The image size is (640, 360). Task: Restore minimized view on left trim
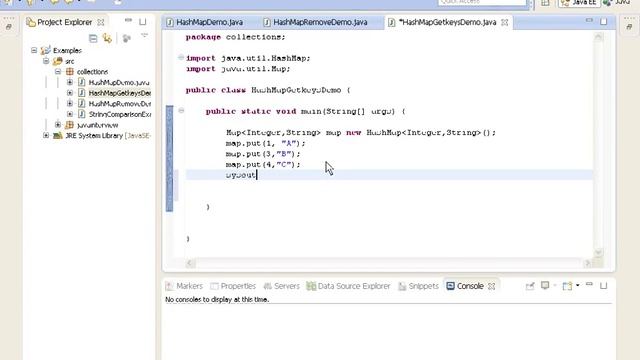(9, 27)
